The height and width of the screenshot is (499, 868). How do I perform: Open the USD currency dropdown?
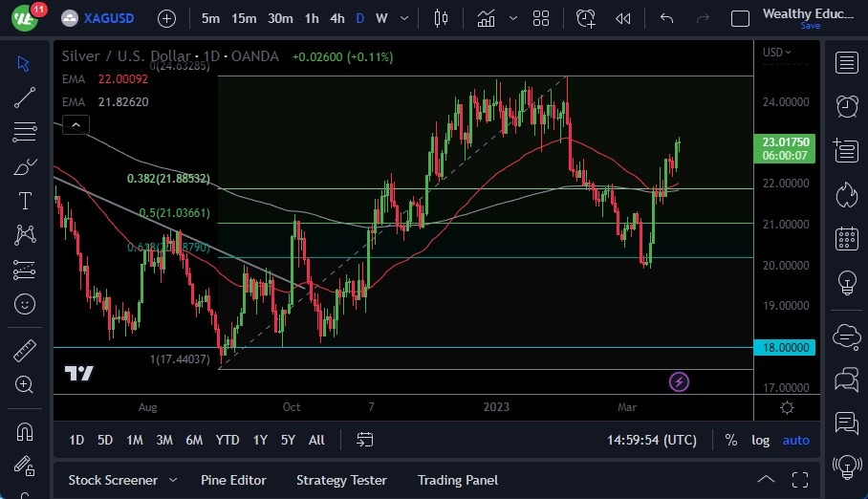pos(777,53)
